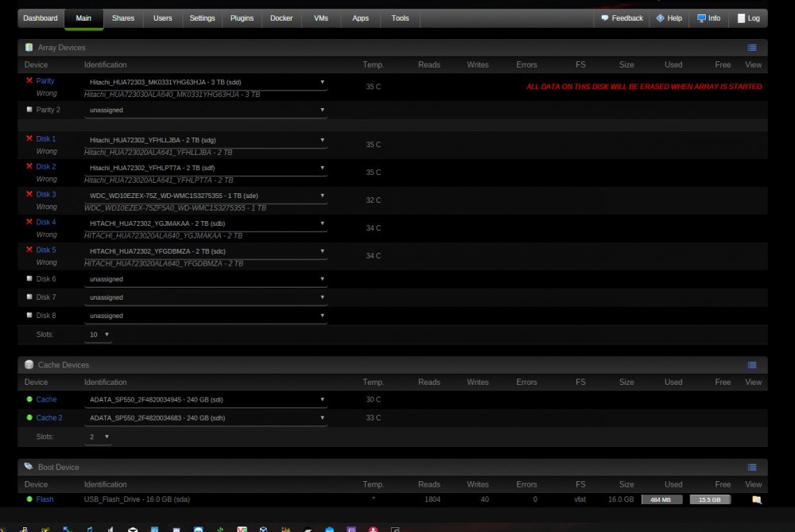Click the Feedback speech bubble icon
This screenshot has height=532, width=795.
pyautogui.click(x=604, y=18)
